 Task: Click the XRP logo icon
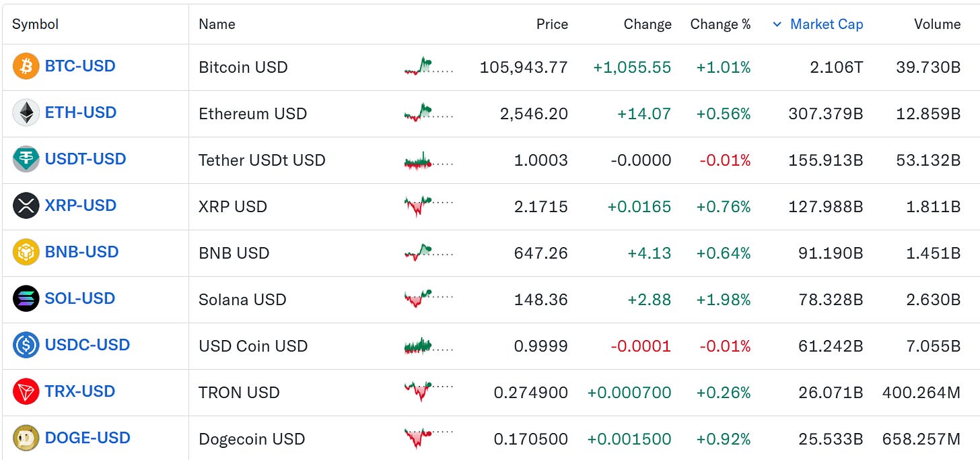(x=26, y=205)
